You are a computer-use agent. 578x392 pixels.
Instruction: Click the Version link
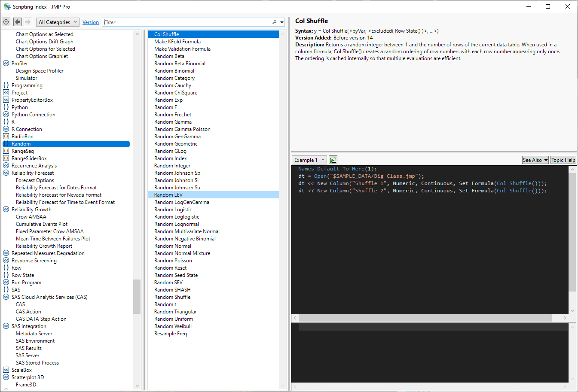click(x=90, y=22)
